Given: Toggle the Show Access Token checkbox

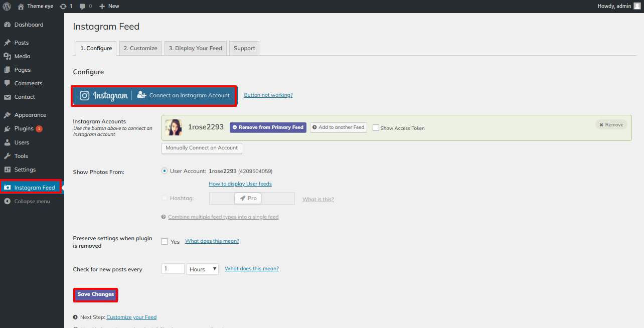Looking at the screenshot, I should point(376,128).
